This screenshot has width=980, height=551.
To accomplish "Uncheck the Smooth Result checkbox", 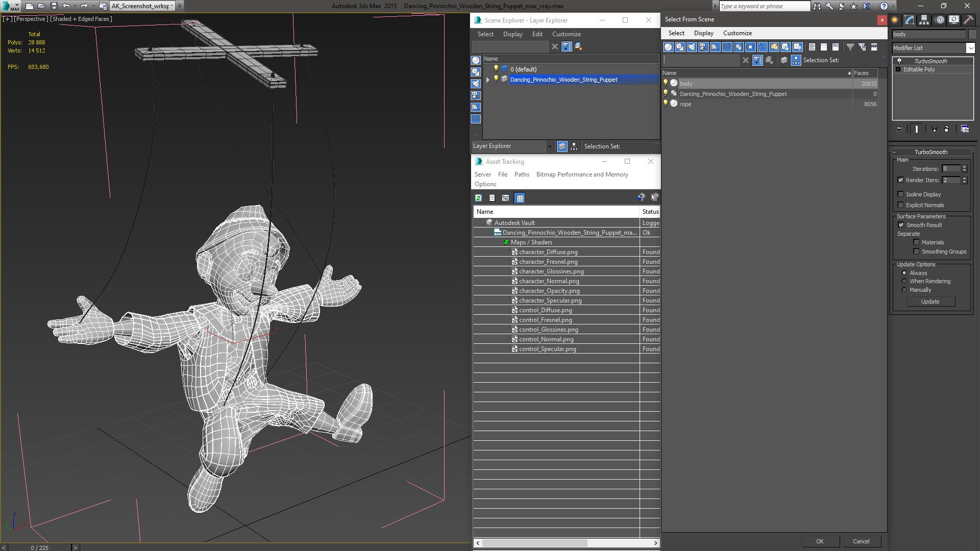I will (x=901, y=225).
